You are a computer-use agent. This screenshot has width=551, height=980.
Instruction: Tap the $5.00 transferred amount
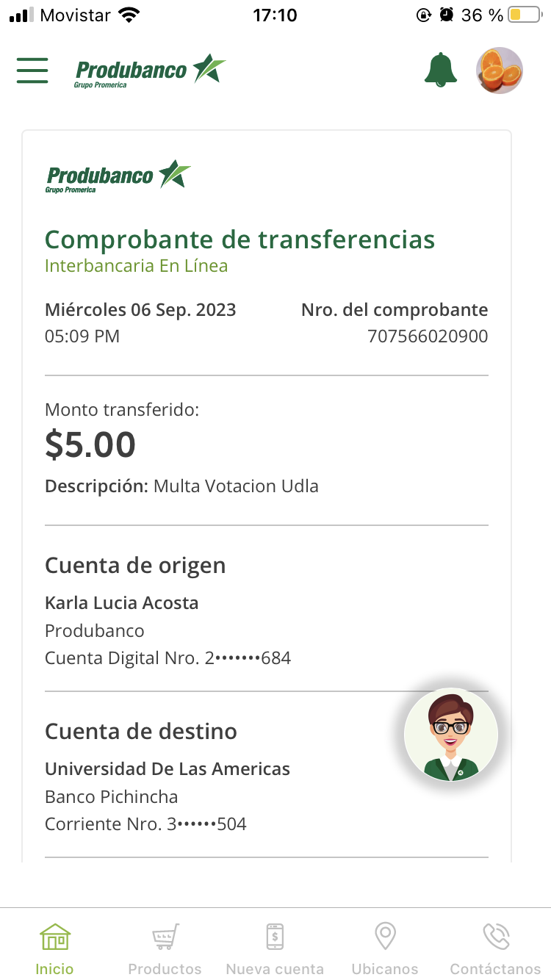pyautogui.click(x=90, y=444)
